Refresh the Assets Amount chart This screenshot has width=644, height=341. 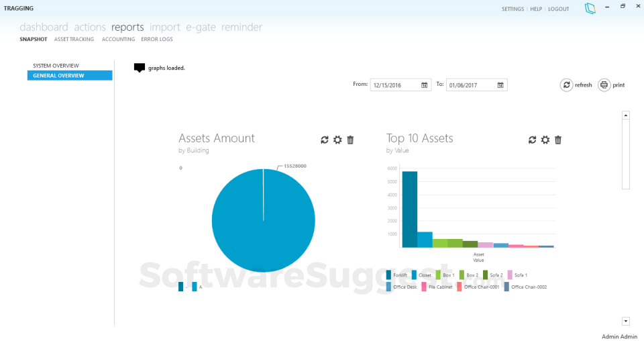click(325, 140)
